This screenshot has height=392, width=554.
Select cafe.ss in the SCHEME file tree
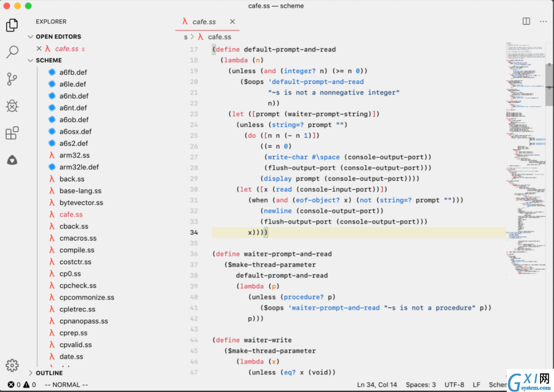[71, 214]
